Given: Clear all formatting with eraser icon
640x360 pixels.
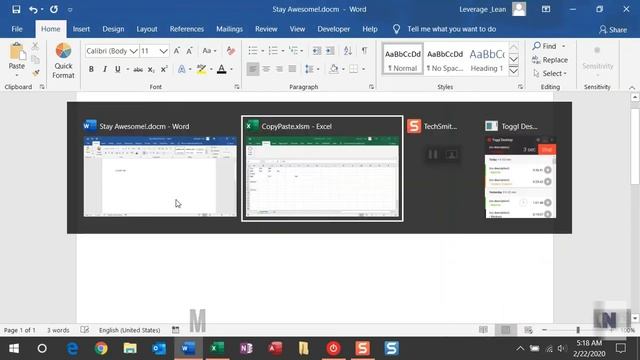Looking at the screenshot, I should [x=231, y=51].
